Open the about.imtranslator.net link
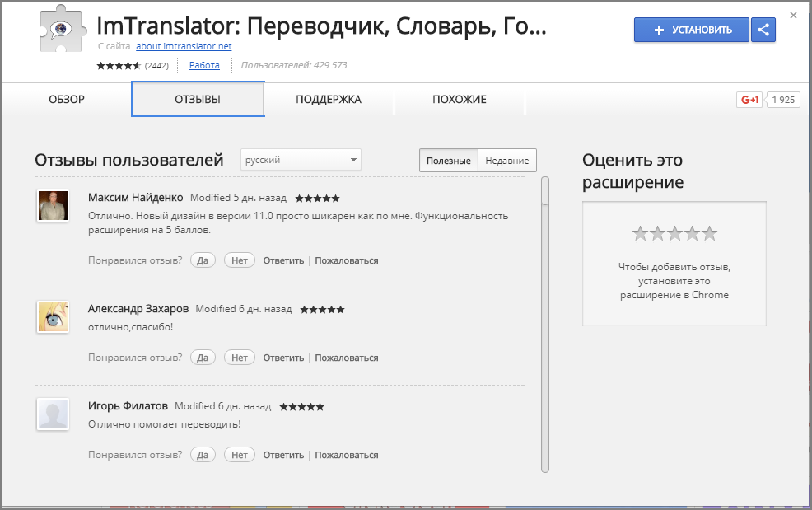Image resolution: width=812 pixels, height=510 pixels. [x=183, y=47]
